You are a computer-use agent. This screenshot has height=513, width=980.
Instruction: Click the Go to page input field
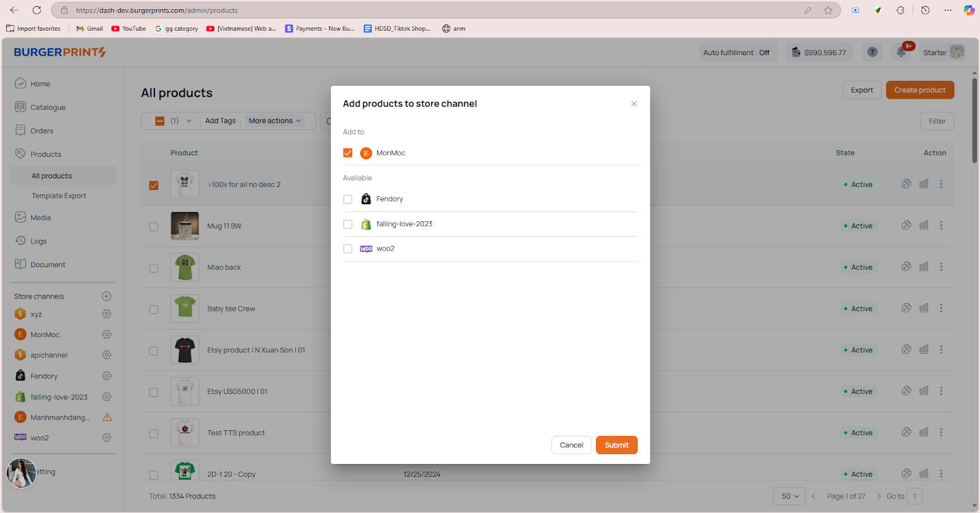914,496
